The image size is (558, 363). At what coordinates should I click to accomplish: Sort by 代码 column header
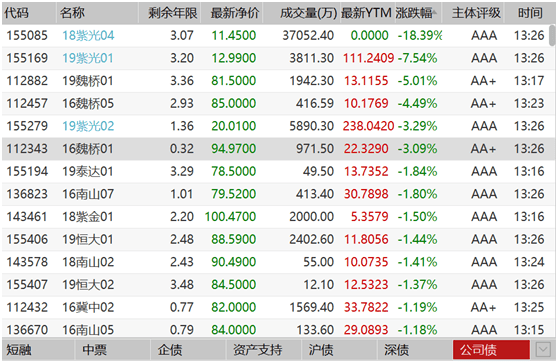click(28, 13)
